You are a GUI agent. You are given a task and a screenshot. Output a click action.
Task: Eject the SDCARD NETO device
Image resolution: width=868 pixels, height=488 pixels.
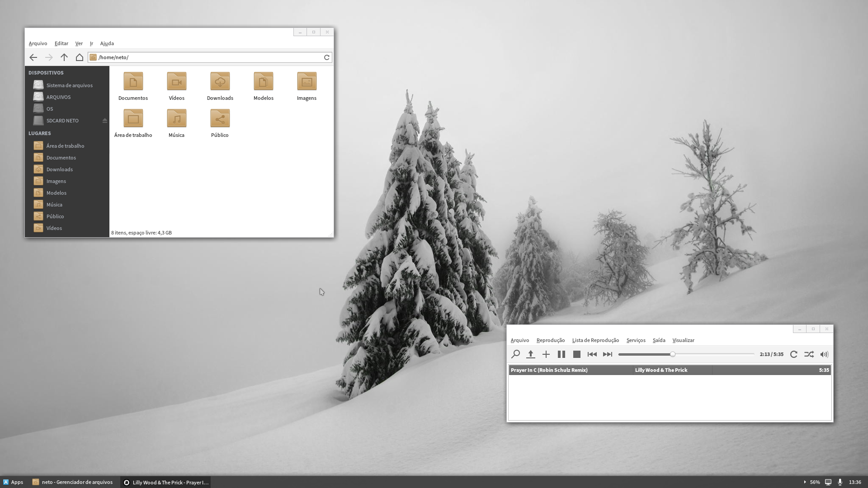coord(104,121)
